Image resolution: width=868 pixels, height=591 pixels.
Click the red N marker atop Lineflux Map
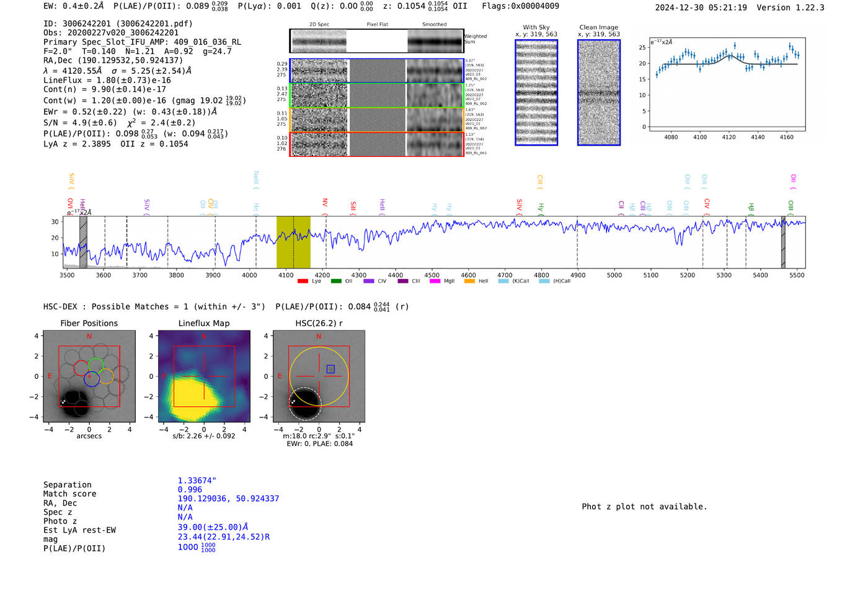coord(203,337)
